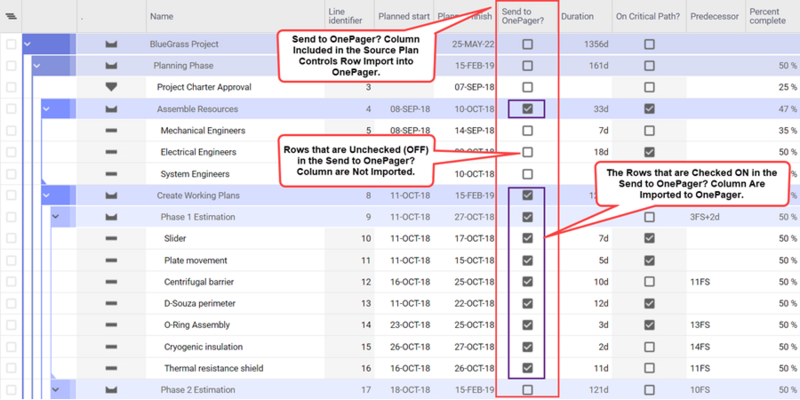Click the Predecessor column header
The image size is (800, 400).
(716, 16)
